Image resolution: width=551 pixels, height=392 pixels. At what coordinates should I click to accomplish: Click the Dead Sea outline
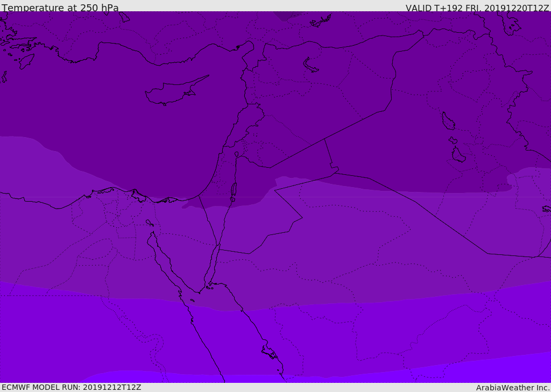(x=234, y=192)
